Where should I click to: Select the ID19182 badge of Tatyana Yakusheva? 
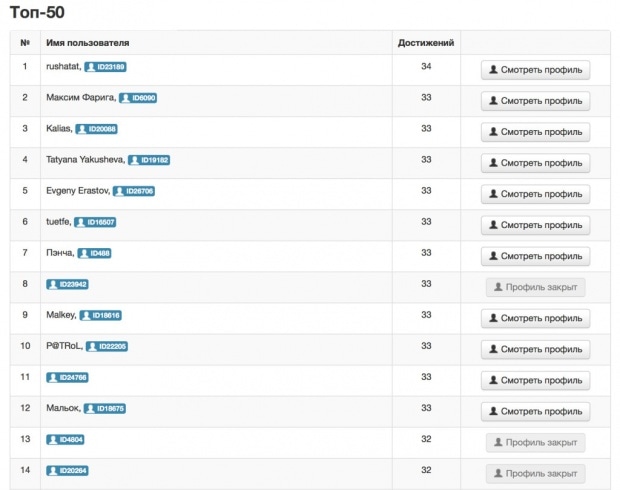149,160
